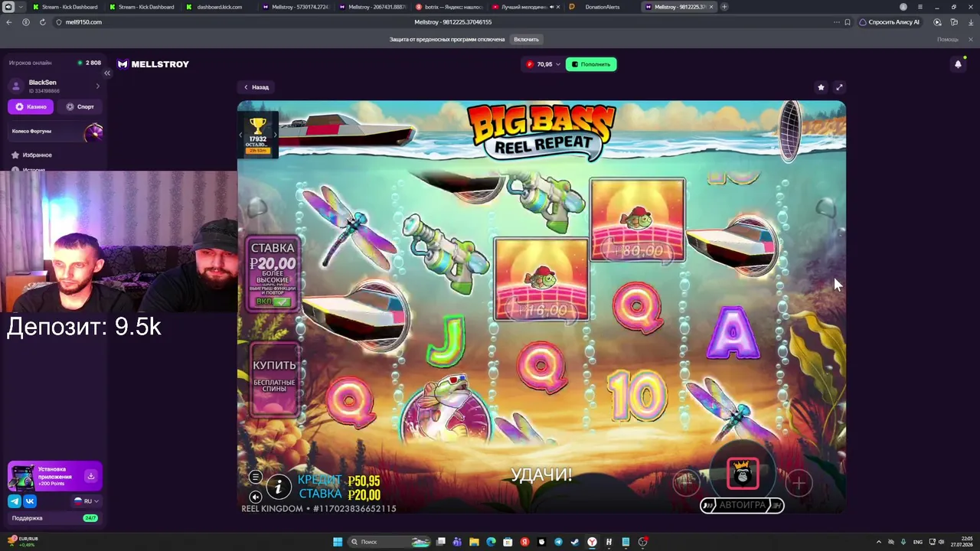Open Microsoft Teams from taskbar

point(457,542)
